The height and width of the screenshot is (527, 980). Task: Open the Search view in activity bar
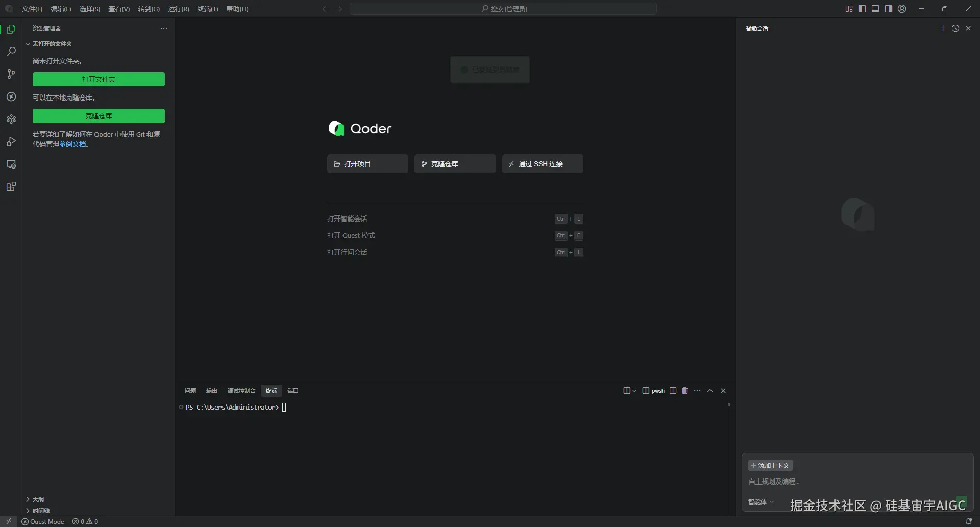(11, 52)
